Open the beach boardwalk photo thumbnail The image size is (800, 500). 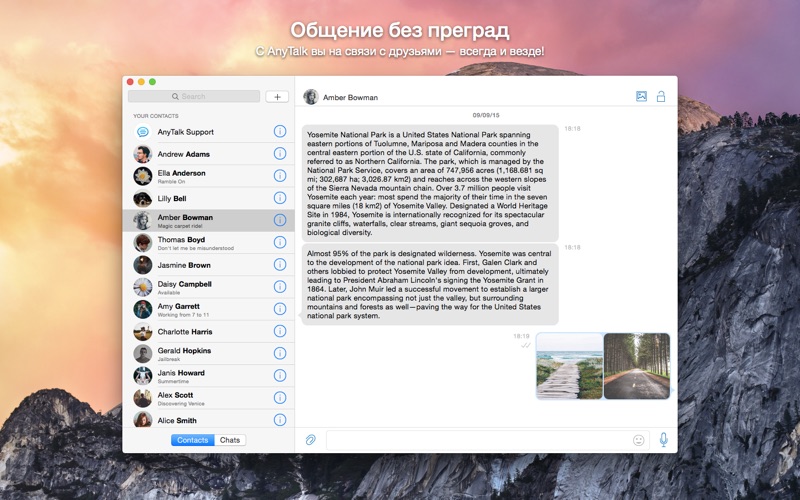[x=569, y=366]
